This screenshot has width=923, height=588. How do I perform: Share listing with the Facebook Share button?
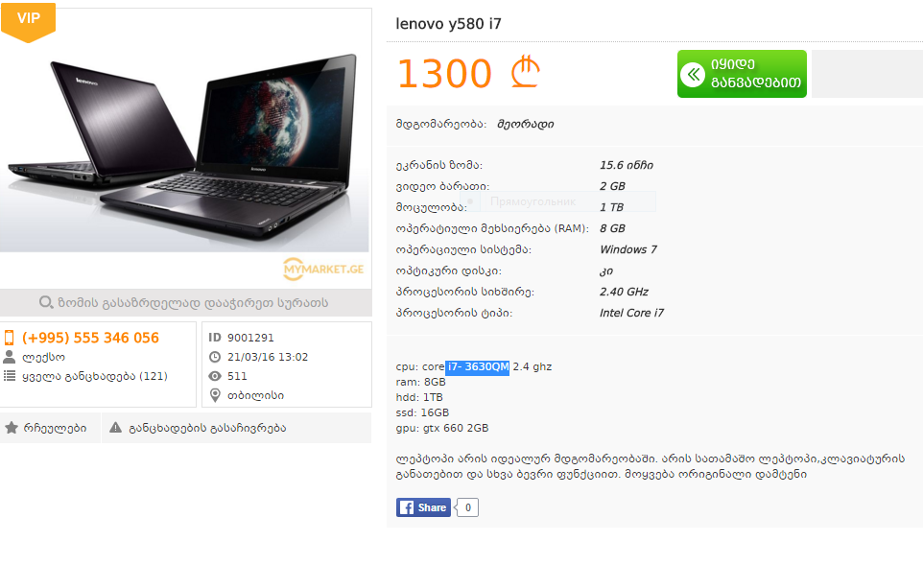tap(423, 507)
